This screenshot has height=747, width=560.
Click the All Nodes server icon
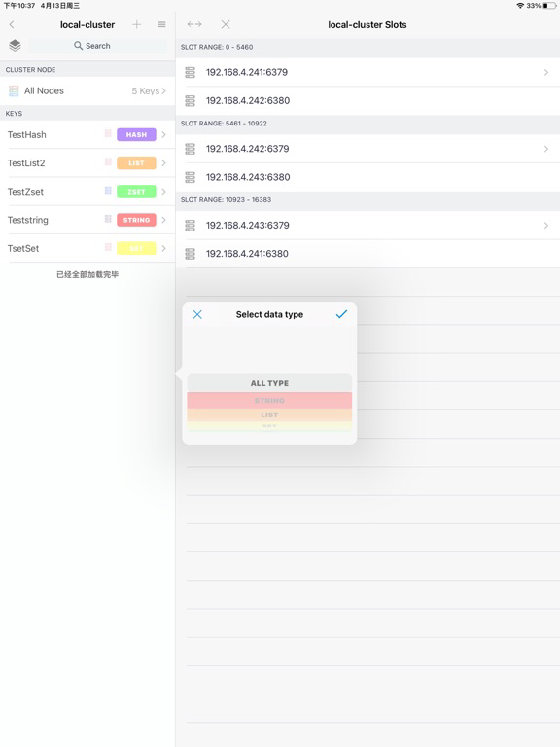(x=14, y=91)
